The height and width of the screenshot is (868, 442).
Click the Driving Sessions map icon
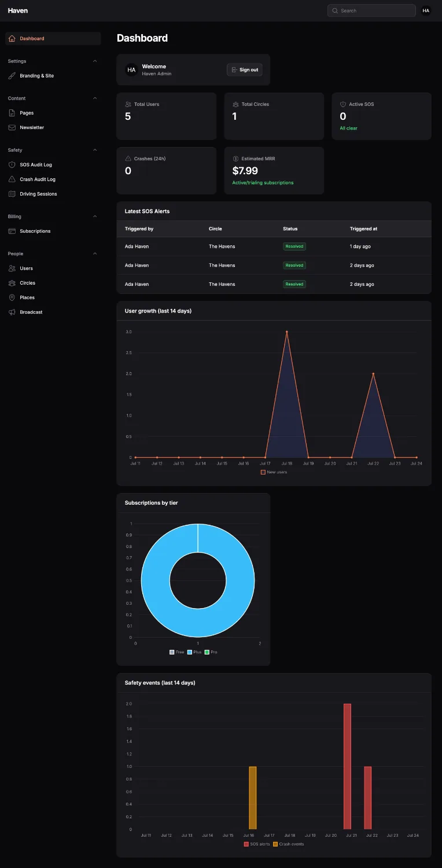(x=12, y=194)
